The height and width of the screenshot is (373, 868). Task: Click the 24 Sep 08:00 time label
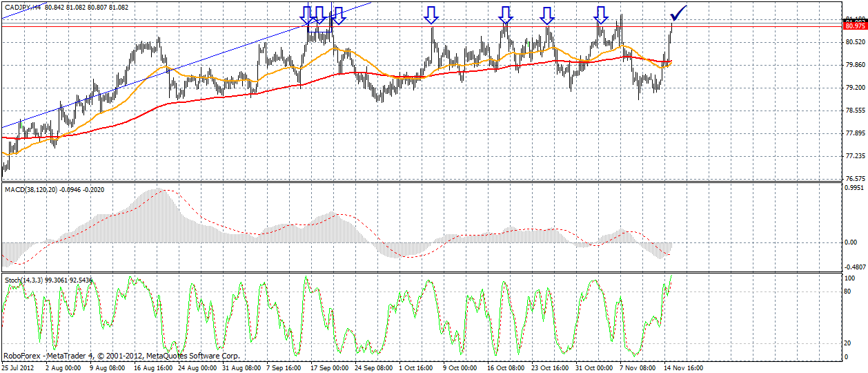374,368
